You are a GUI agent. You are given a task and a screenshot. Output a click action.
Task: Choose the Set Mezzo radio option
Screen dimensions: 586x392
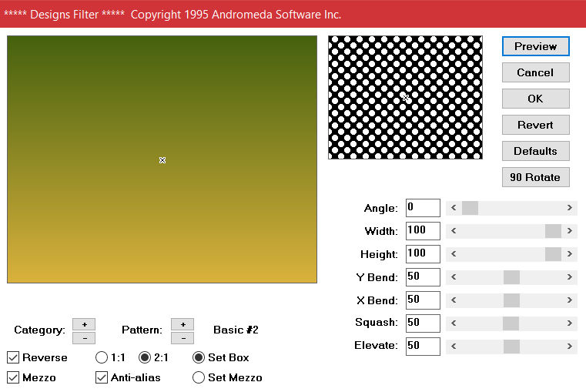(x=199, y=377)
